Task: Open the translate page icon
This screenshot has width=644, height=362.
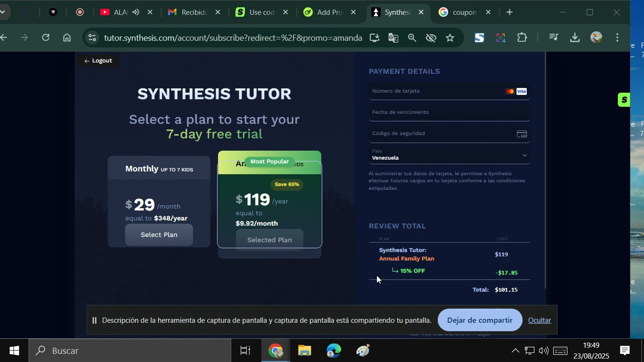Action: [x=393, y=38]
